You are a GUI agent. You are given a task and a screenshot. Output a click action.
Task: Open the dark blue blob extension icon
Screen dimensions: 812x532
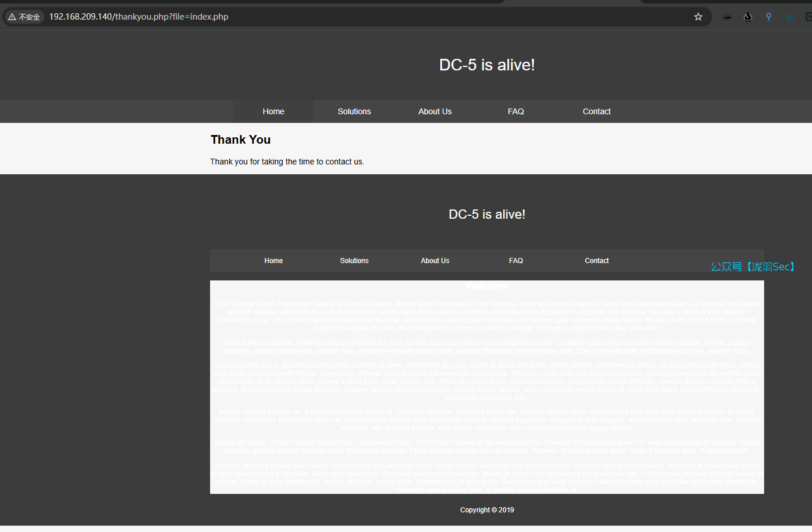point(789,17)
